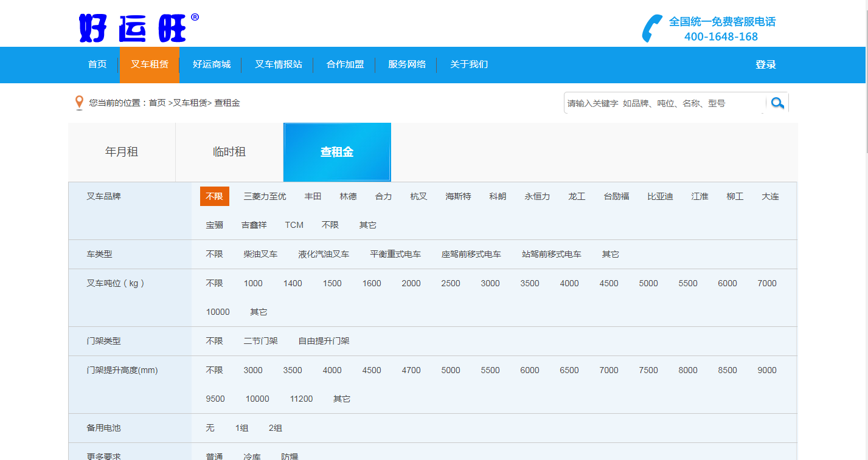Choose the 大连 brand filter
The width and height of the screenshot is (868, 460).
[x=771, y=196]
